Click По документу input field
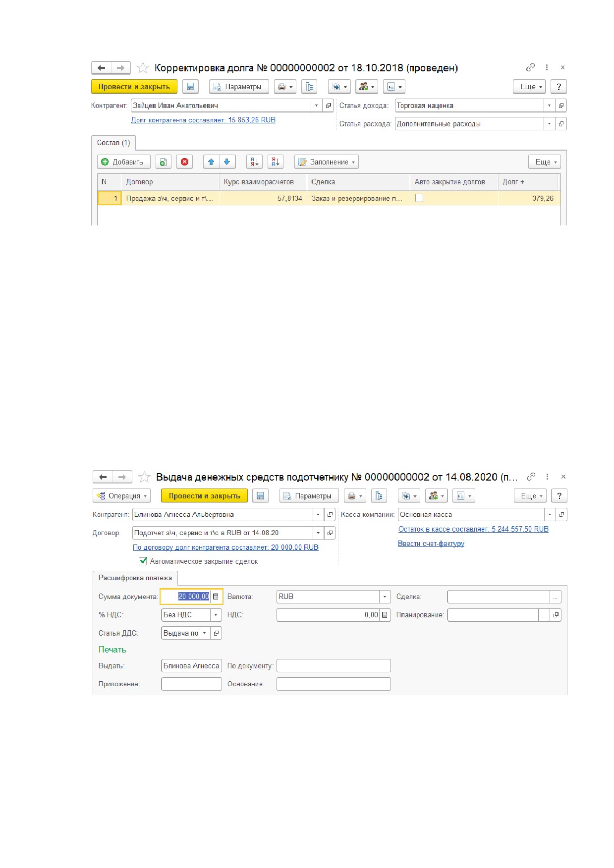This screenshot has width=614, height=868. pos(334,666)
